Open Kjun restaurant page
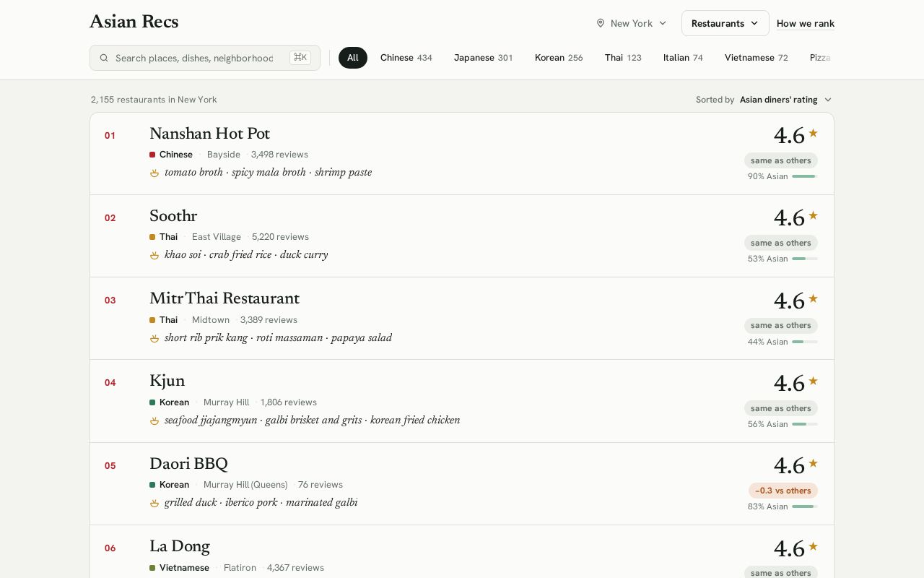924x578 pixels. click(x=167, y=381)
